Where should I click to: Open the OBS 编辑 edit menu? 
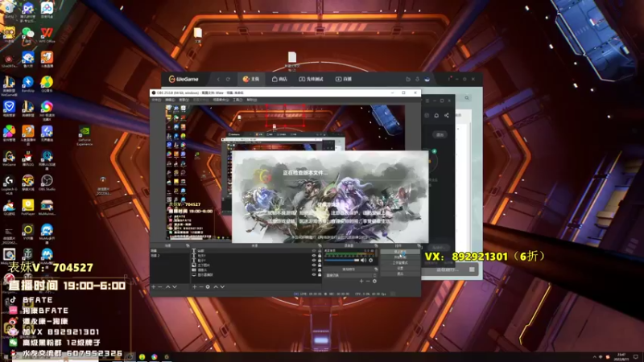170,100
